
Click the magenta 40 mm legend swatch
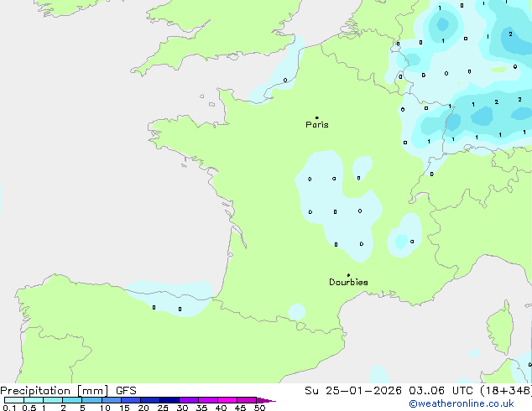point(227,400)
